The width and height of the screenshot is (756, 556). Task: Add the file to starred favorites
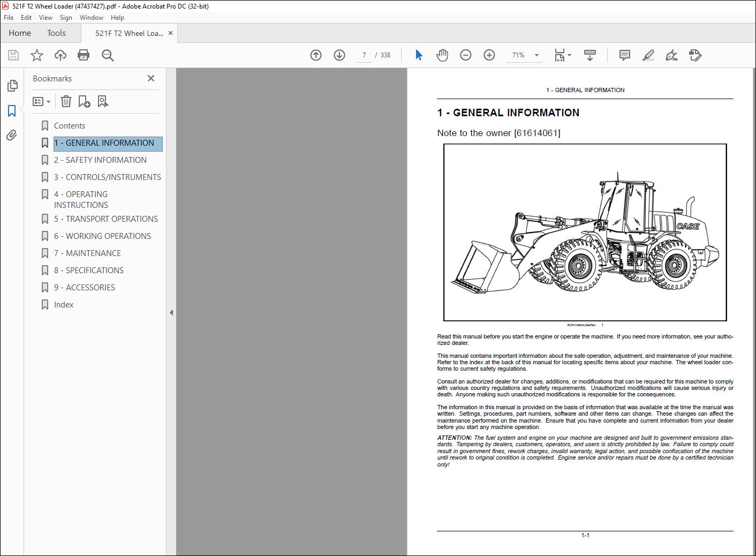[x=37, y=55]
